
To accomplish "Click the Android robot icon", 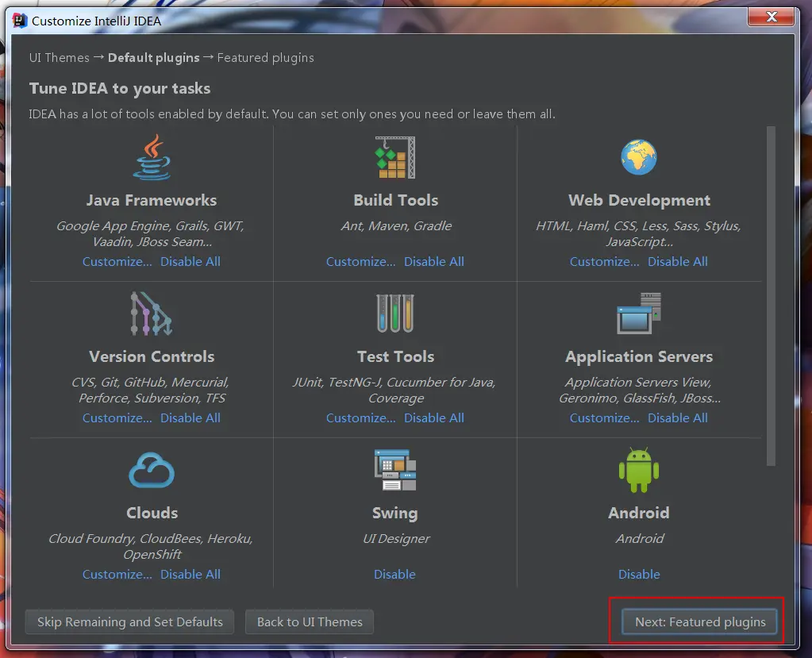I will pos(639,470).
